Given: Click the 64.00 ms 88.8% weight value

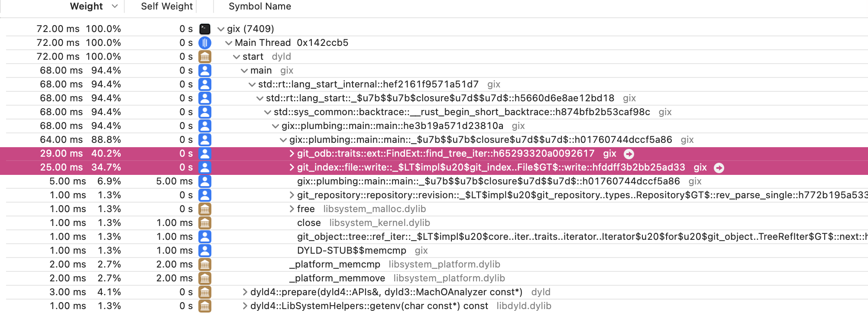Looking at the screenshot, I should [x=81, y=140].
